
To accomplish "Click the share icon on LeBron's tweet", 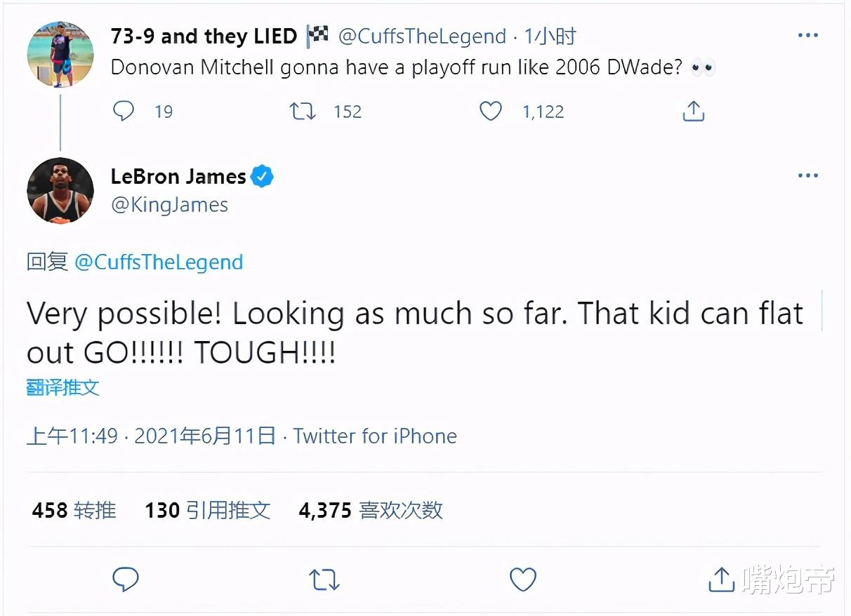I will 723,580.
